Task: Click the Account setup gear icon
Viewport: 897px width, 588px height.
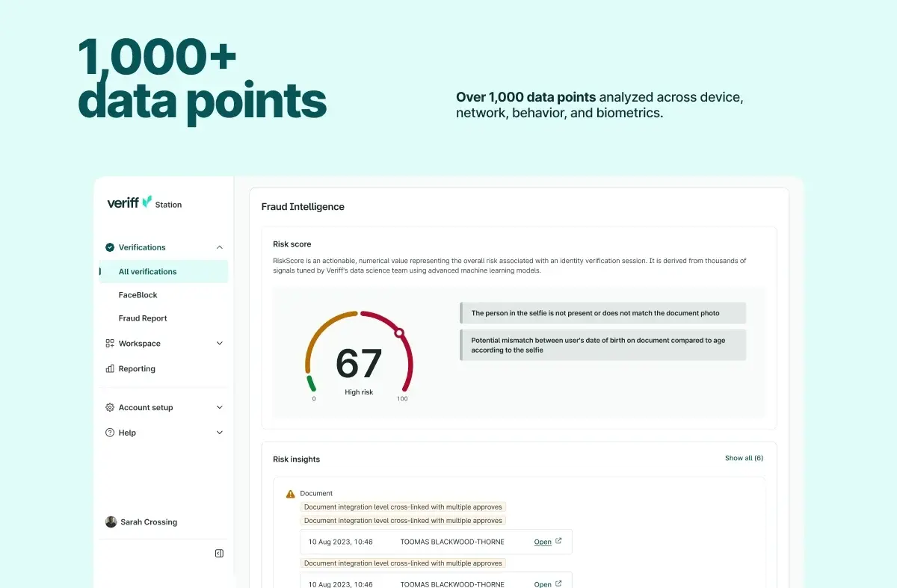Action: point(110,407)
